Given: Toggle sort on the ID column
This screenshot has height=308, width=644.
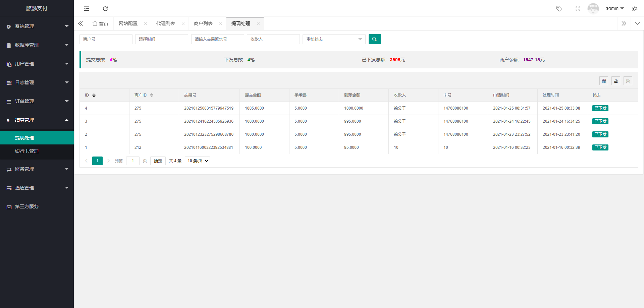Looking at the screenshot, I should point(94,95).
